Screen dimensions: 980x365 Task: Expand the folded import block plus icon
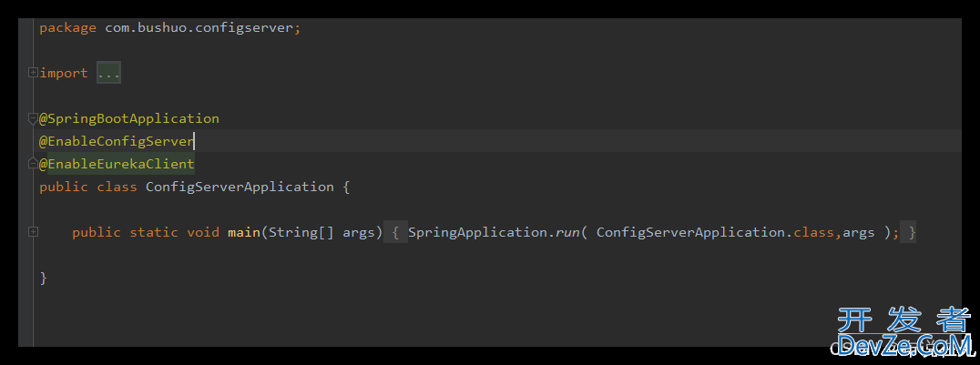33,73
